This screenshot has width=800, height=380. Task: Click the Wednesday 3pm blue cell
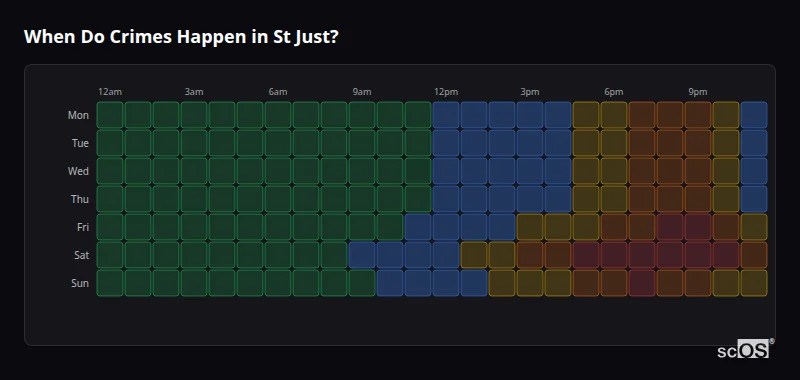[x=530, y=171]
